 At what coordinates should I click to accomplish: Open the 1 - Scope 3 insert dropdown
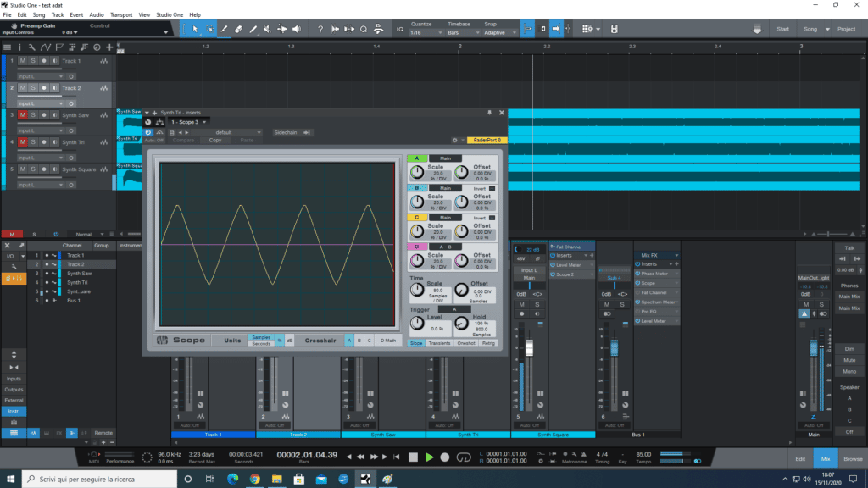pyautogui.click(x=189, y=122)
